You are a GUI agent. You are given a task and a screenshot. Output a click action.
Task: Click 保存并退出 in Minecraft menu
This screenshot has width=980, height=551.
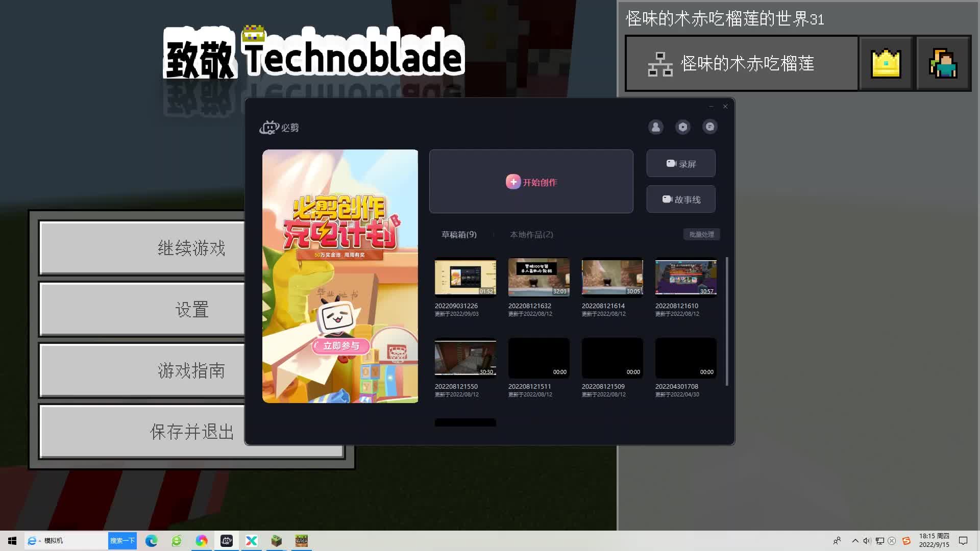pos(192,432)
